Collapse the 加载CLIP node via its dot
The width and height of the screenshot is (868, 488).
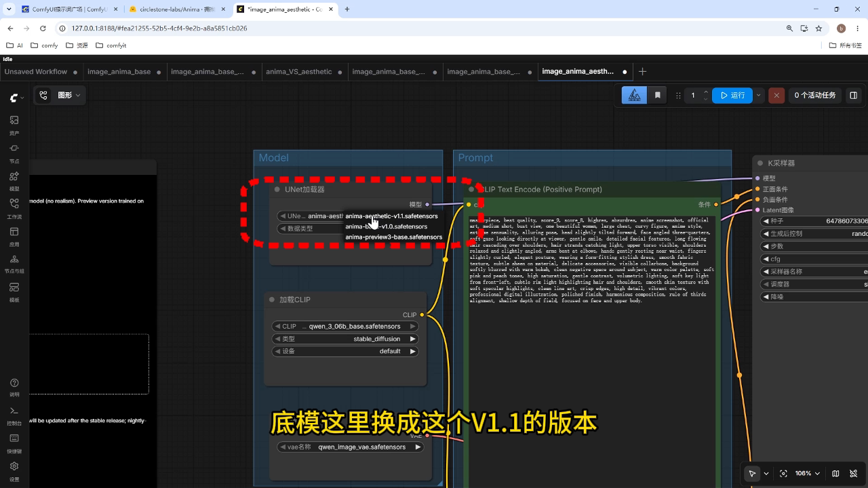(x=272, y=300)
